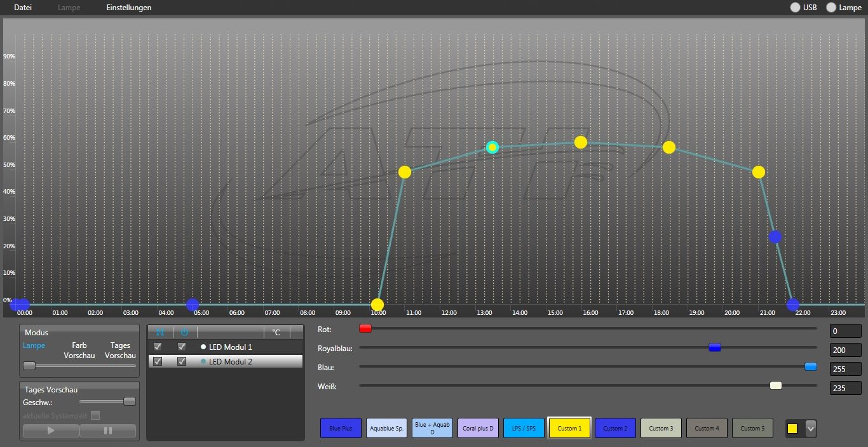Click the Royalblau slider handle
This screenshot has width=868, height=447.
[x=715, y=347]
